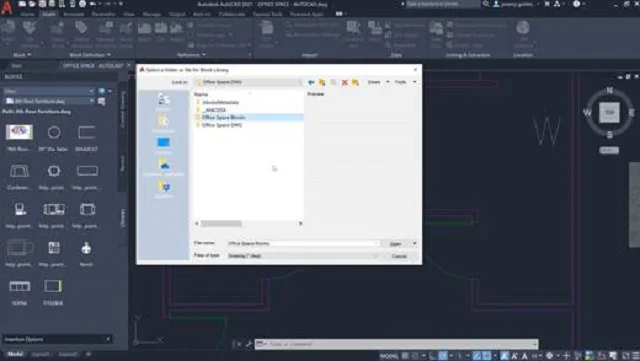Viewport: 640px width, 361px height.
Task: Open the Layout1 tab
Action: (41, 354)
